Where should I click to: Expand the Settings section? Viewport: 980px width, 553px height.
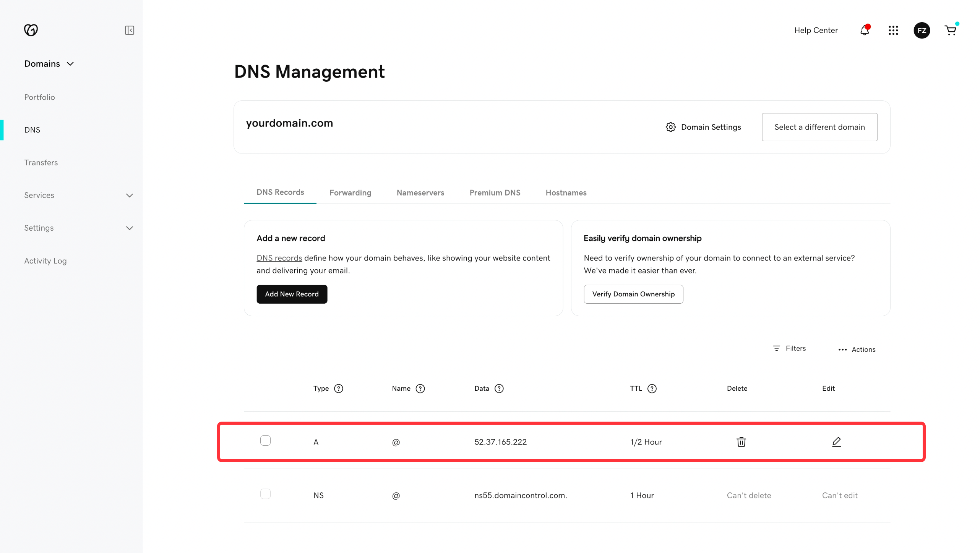click(x=129, y=228)
